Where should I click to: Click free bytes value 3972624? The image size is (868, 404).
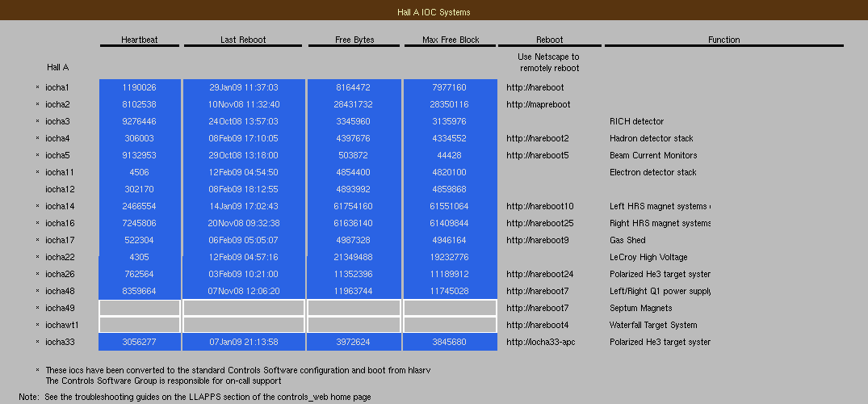tap(354, 342)
